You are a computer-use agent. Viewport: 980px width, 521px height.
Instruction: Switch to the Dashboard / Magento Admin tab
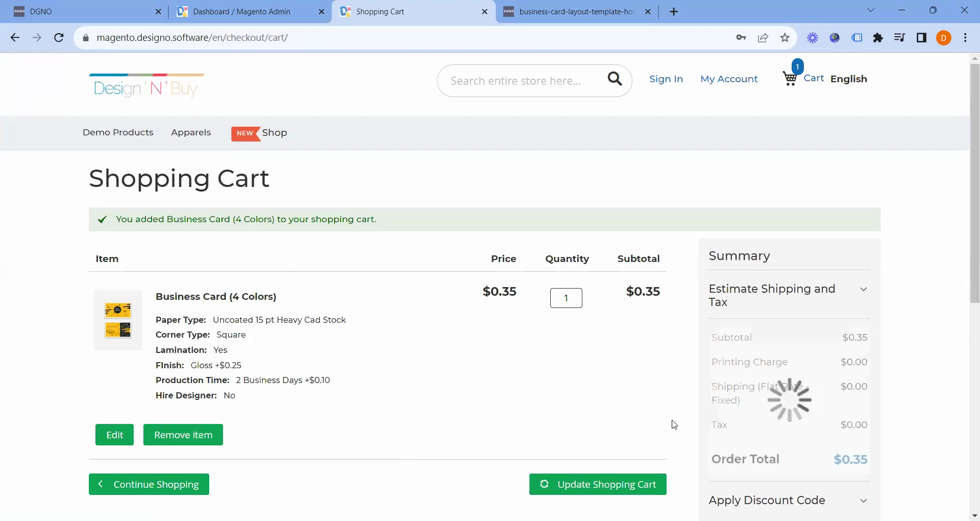[241, 11]
